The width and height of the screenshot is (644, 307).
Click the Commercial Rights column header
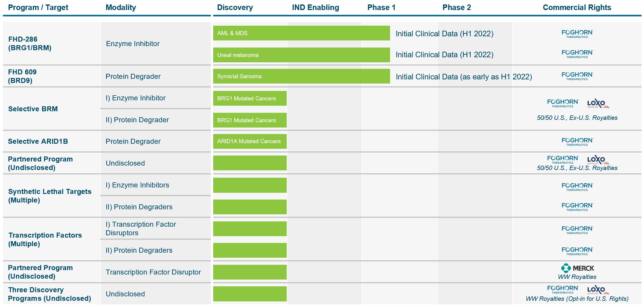(577, 7)
